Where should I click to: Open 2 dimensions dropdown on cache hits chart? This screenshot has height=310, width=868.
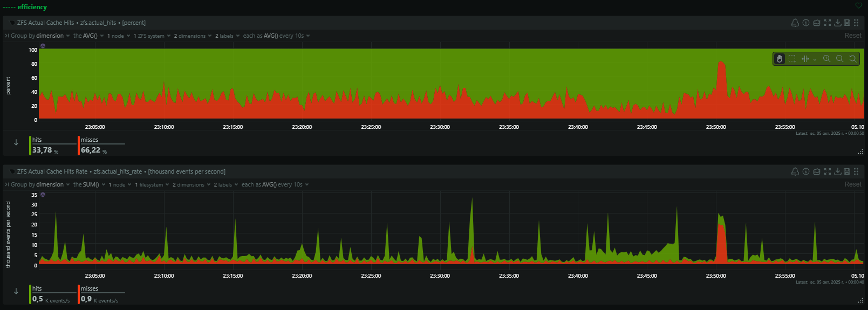click(x=192, y=36)
